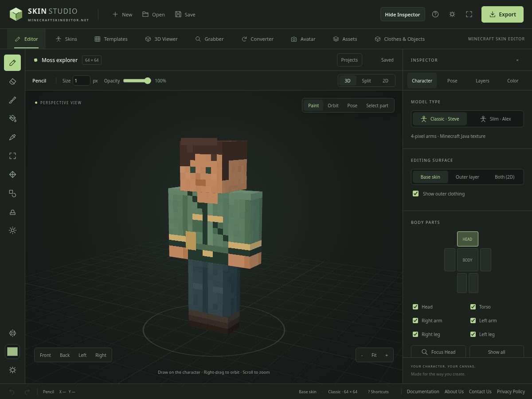
Task: Open the current color swatch
Action: tap(12, 352)
